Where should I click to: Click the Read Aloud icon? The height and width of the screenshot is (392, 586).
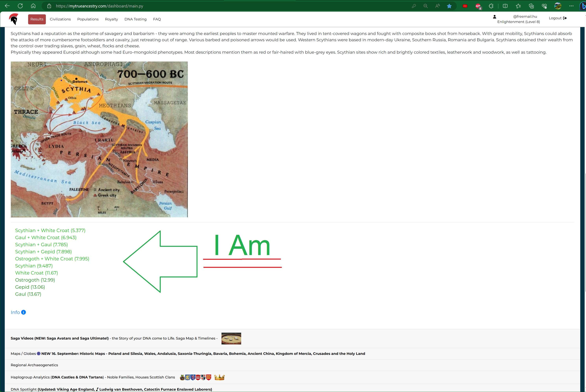pos(437,6)
